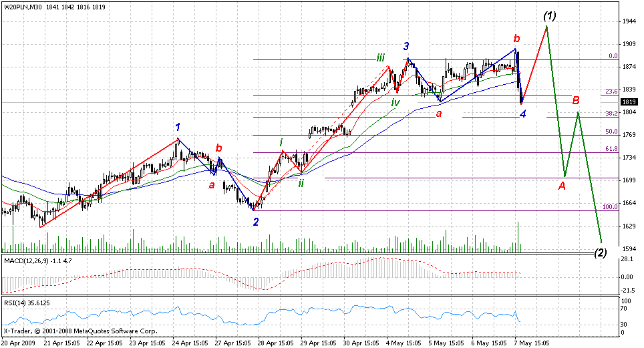Click the black (1) wave label

click(550, 16)
